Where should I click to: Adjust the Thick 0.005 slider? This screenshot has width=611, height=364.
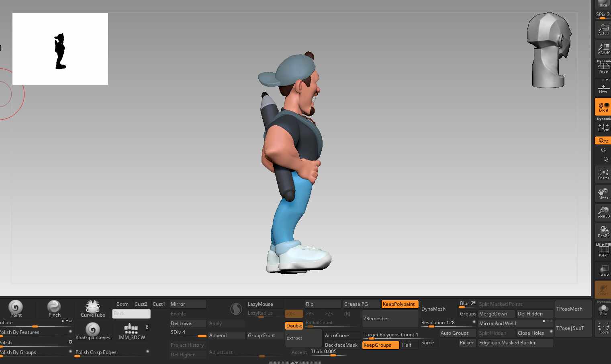329,352
